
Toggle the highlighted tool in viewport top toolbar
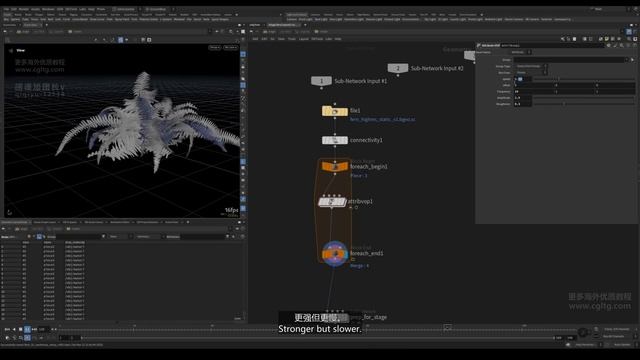120,40
